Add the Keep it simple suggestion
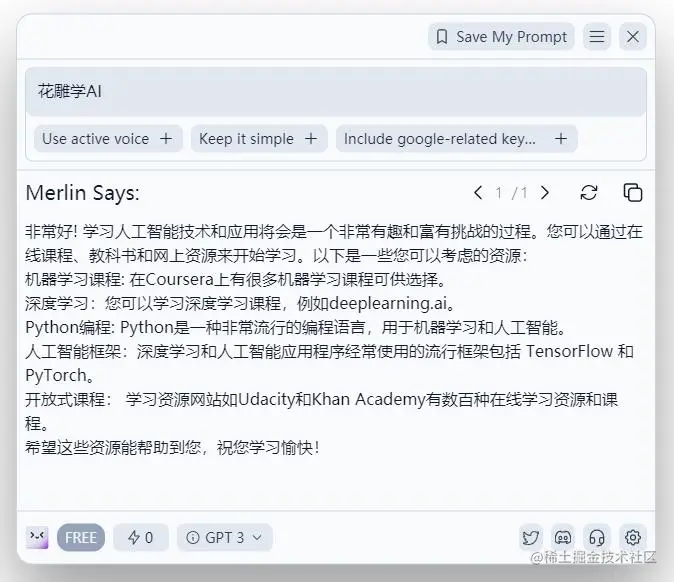The width and height of the screenshot is (674, 582). click(259, 139)
